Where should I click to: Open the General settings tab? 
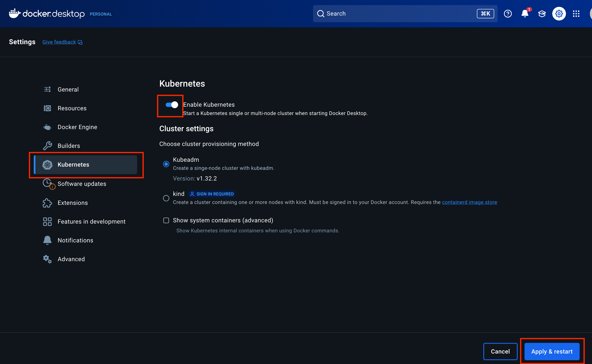pos(86,90)
